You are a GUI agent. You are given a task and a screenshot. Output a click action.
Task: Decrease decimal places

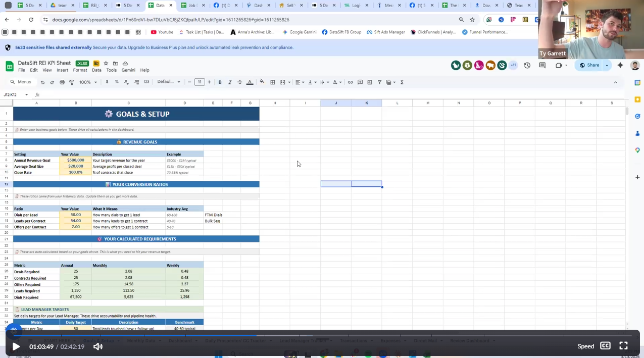tap(126, 82)
